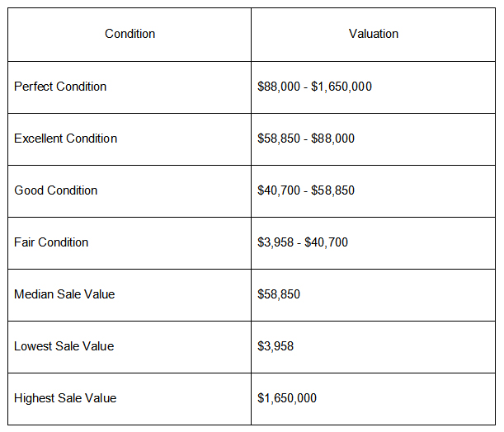Select the Good Condition label cell
Image resolution: width=504 pixels, height=432 pixels.
pyautogui.click(x=55, y=190)
